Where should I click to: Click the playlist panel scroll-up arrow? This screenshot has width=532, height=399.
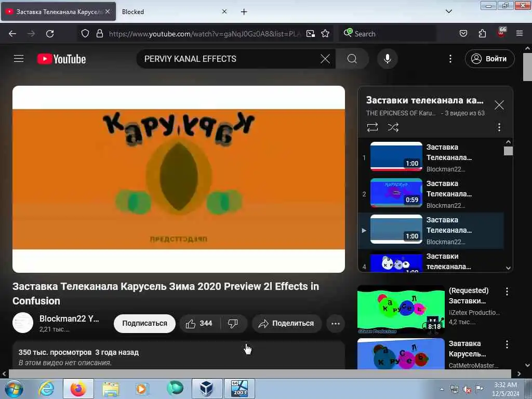(x=508, y=142)
